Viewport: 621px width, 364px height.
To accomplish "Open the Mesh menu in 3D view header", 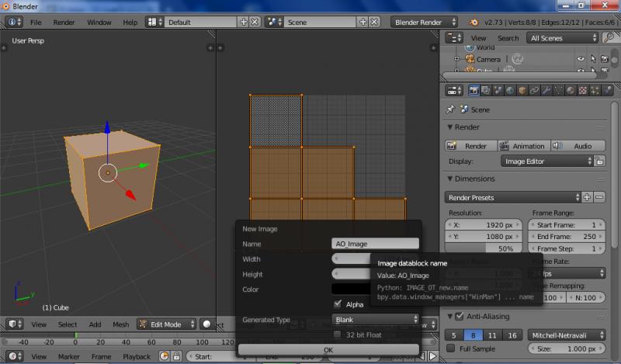I will (x=120, y=324).
